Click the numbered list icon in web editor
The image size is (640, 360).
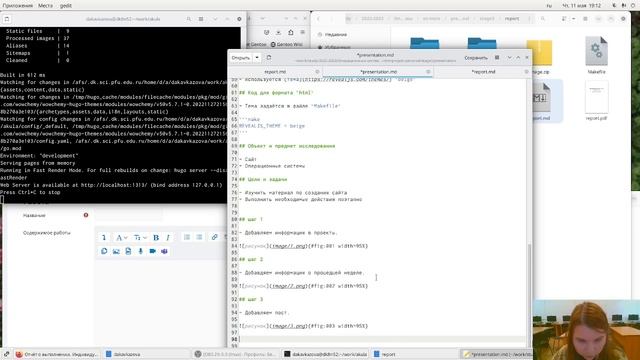(x=199, y=237)
